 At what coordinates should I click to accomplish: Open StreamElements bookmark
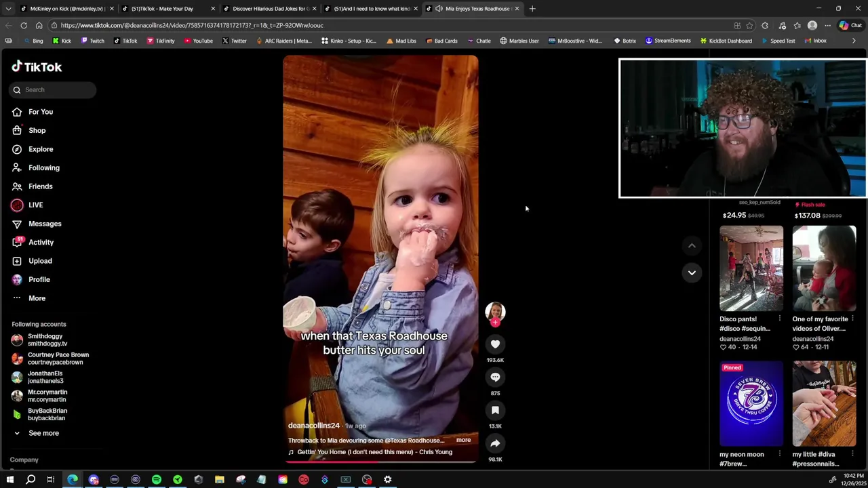[x=668, y=41]
